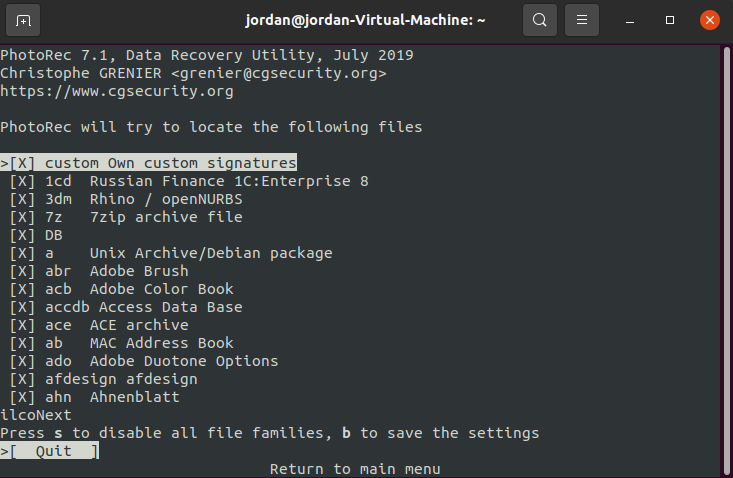Click the grenier@cgsecurity.org email address
Screen dimensions: 733x478
pyautogui.click(x=279, y=73)
